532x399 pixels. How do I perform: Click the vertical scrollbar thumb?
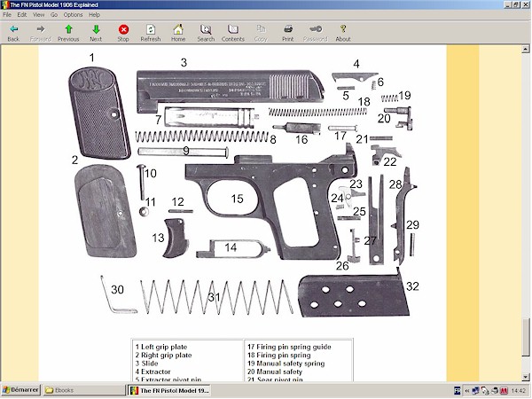pyautogui.click(x=526, y=338)
